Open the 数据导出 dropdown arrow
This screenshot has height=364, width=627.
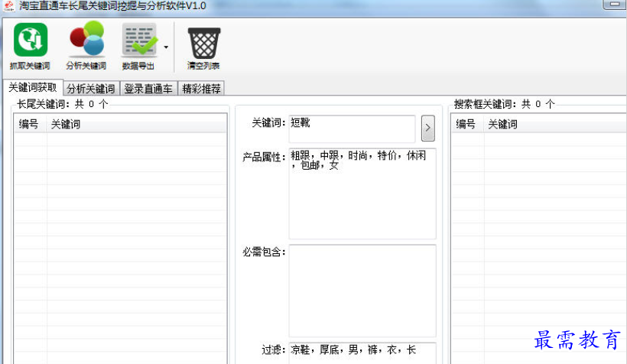pos(166,47)
